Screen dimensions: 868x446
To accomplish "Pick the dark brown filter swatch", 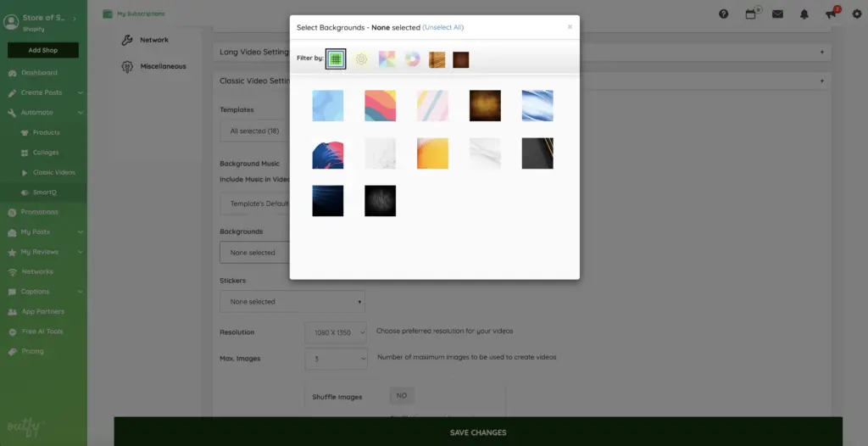I will click(461, 59).
